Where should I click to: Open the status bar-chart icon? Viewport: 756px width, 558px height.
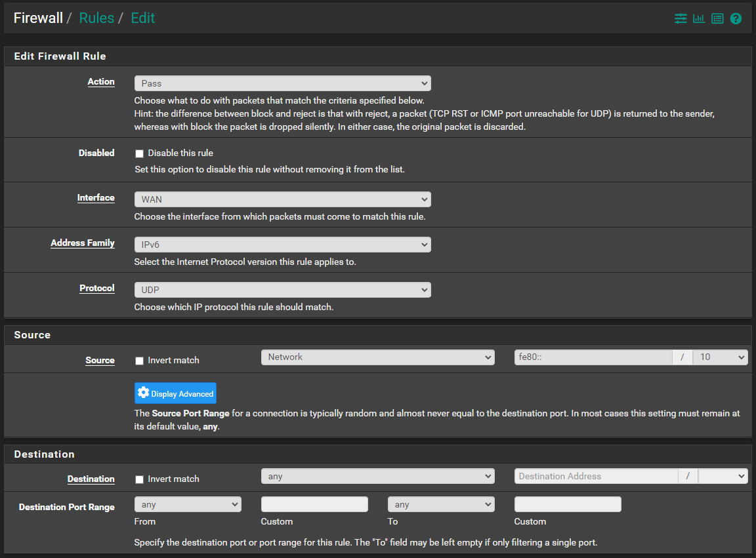tap(699, 19)
